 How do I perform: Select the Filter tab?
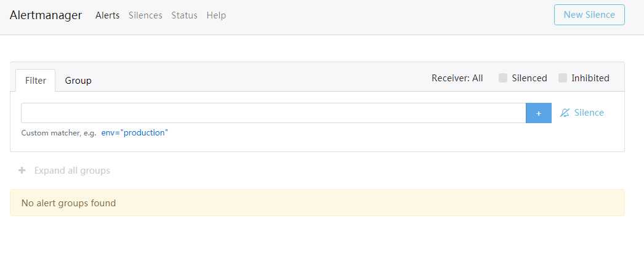pyautogui.click(x=35, y=81)
